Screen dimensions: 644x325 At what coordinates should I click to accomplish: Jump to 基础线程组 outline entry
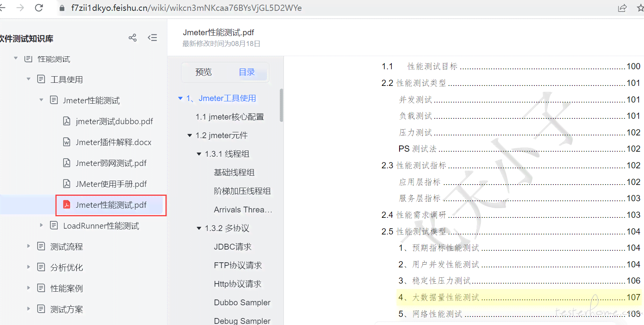pyautogui.click(x=234, y=173)
